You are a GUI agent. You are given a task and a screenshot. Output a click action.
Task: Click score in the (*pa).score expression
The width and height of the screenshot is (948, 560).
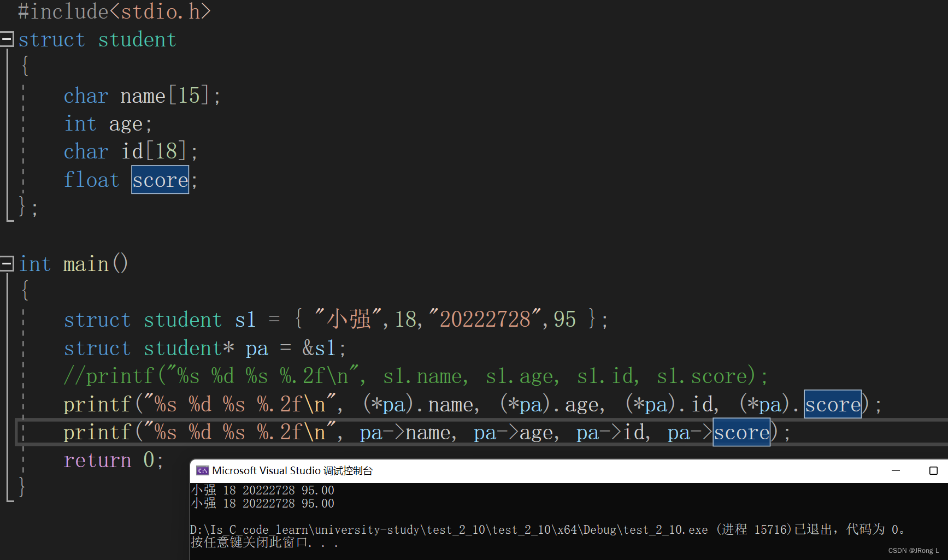pyautogui.click(x=833, y=404)
